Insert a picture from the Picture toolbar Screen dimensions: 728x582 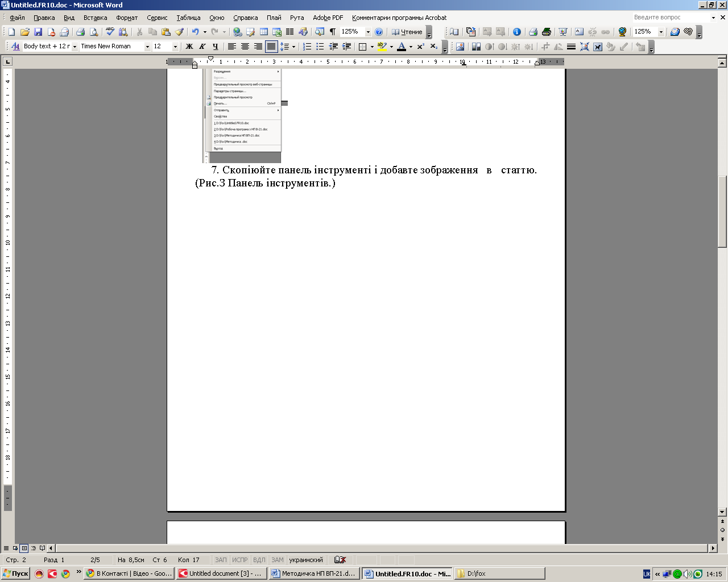point(460,47)
